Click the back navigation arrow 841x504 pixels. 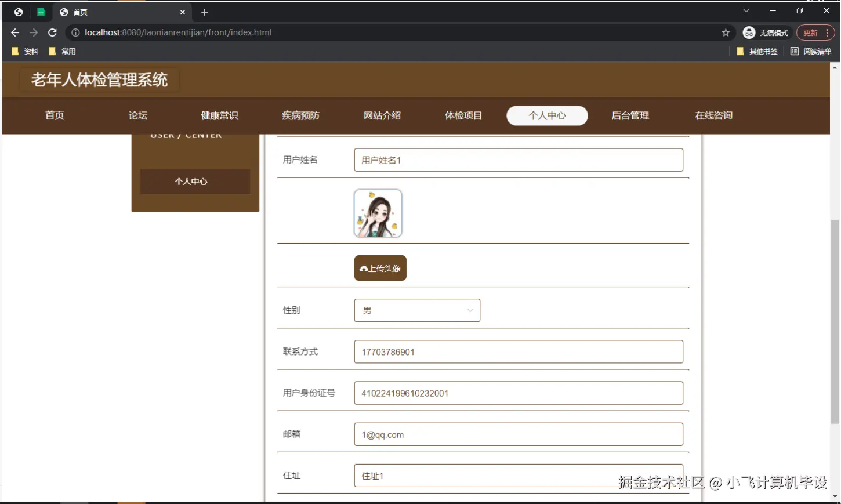click(14, 32)
